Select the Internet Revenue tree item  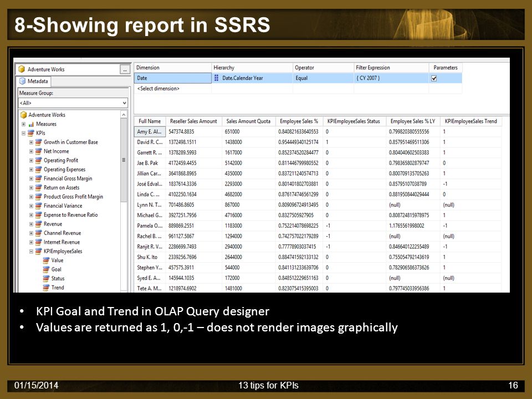pos(62,242)
